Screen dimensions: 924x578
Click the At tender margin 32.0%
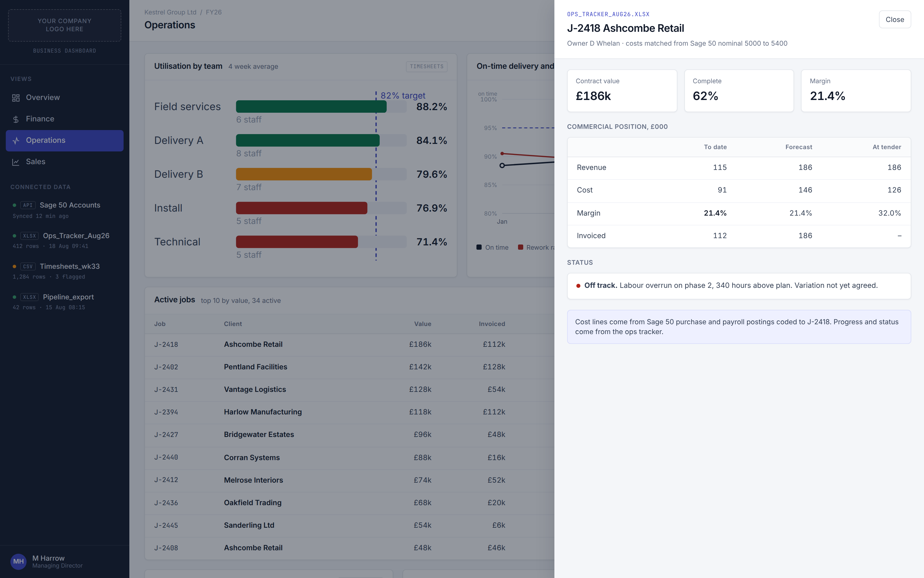coord(890,213)
